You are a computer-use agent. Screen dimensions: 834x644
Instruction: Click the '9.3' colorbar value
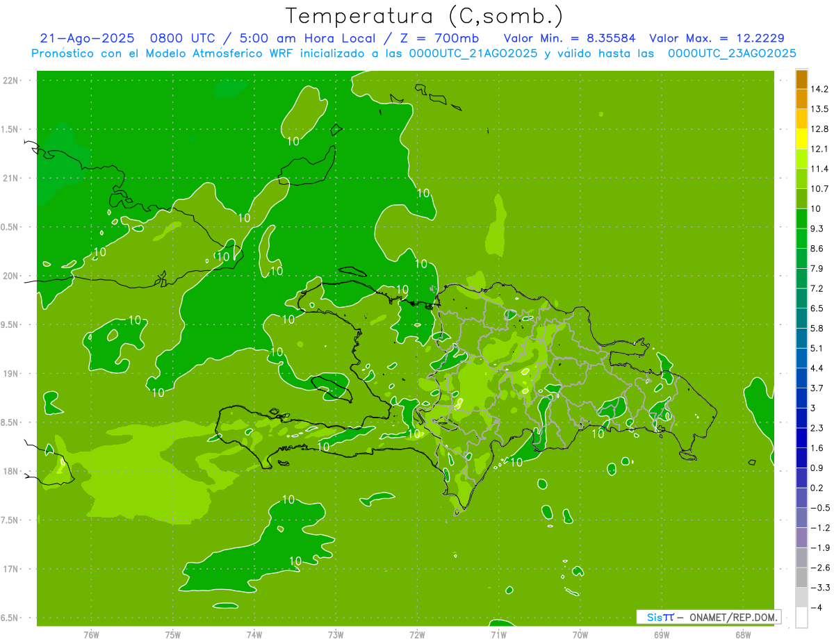coord(817,229)
